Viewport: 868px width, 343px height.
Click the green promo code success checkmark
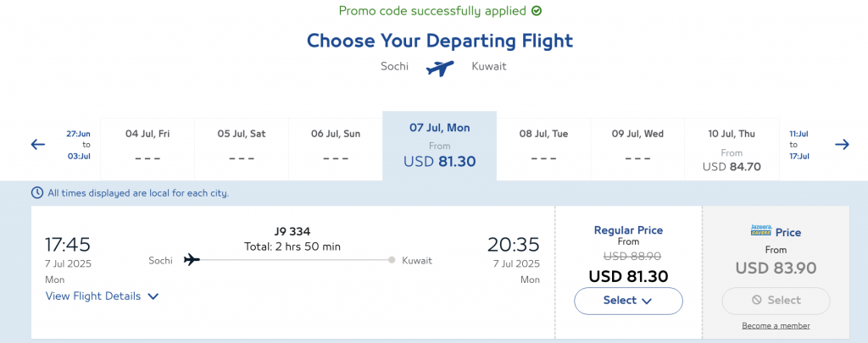[x=536, y=10]
